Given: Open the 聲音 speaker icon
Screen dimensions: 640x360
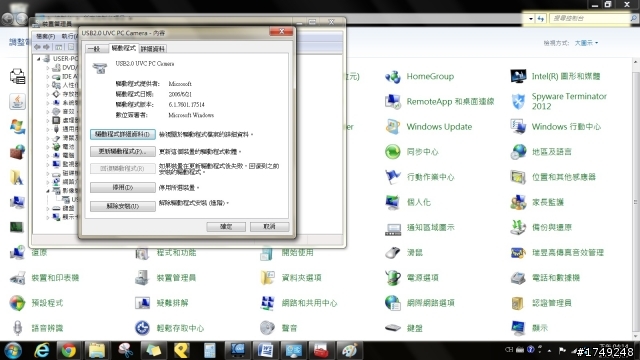Looking at the screenshot, I should tap(267, 328).
